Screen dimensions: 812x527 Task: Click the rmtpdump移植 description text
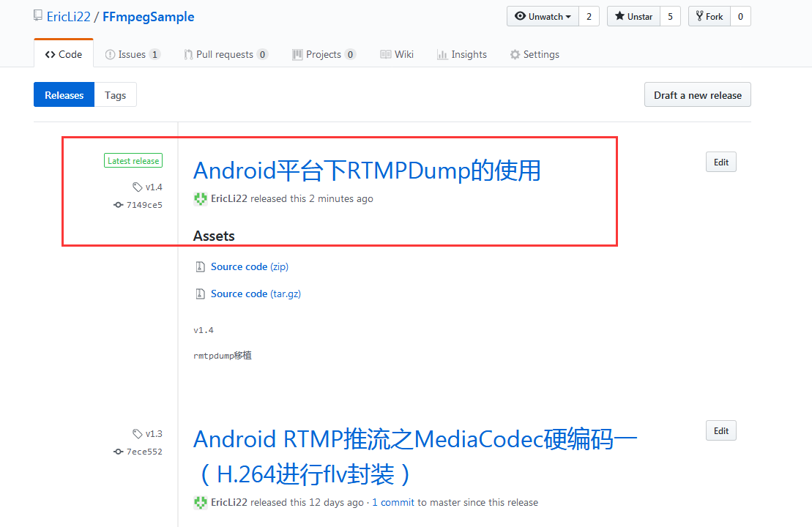tap(223, 355)
